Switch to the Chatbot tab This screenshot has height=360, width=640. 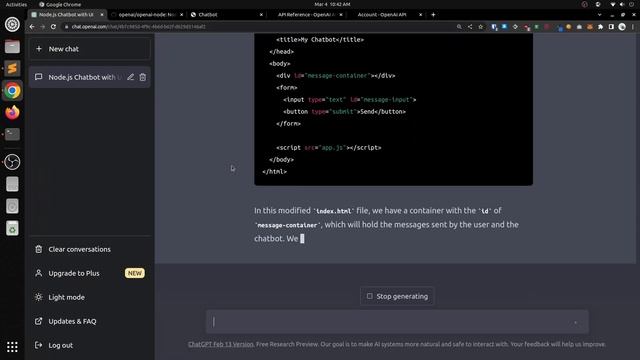click(x=227, y=15)
